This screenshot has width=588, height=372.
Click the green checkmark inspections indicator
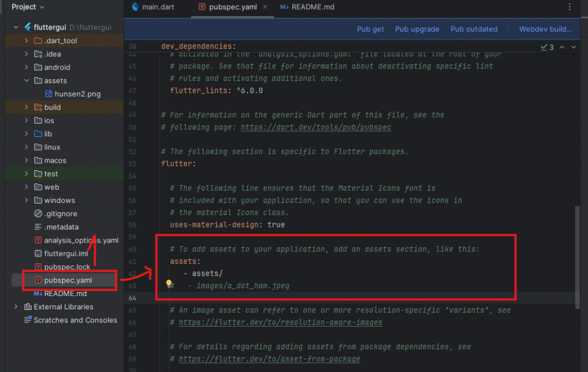click(544, 47)
